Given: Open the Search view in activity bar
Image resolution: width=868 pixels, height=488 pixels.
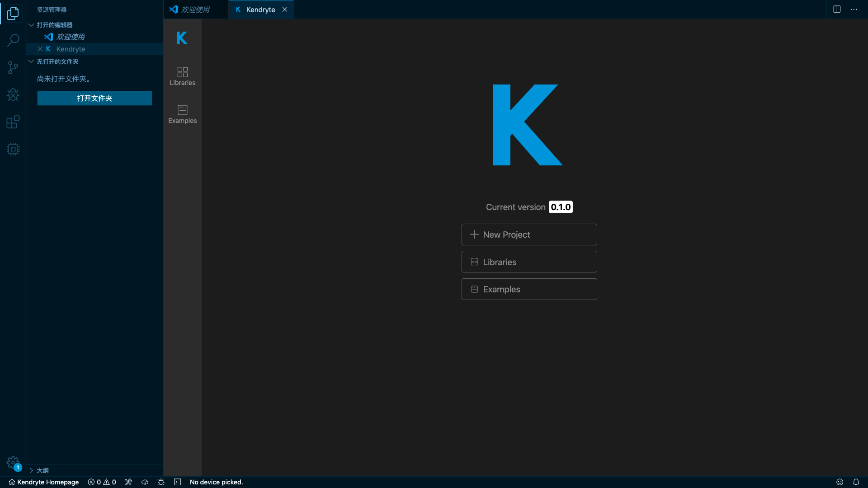Looking at the screenshot, I should point(13,40).
